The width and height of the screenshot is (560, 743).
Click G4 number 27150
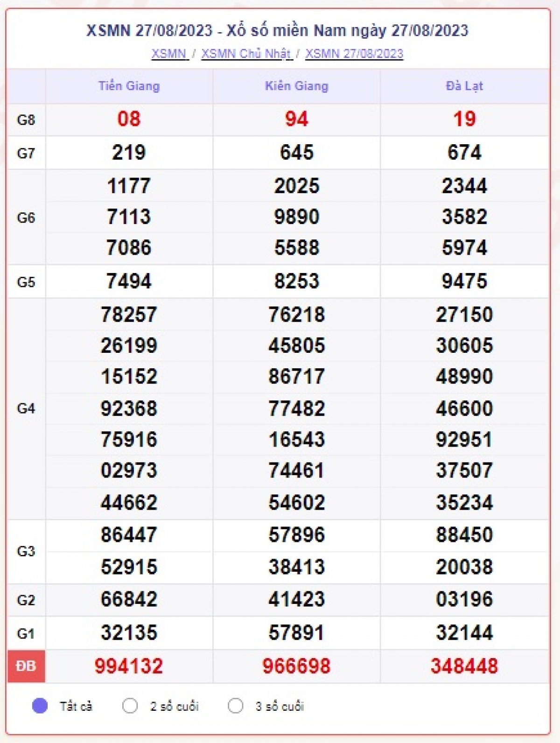[464, 315]
